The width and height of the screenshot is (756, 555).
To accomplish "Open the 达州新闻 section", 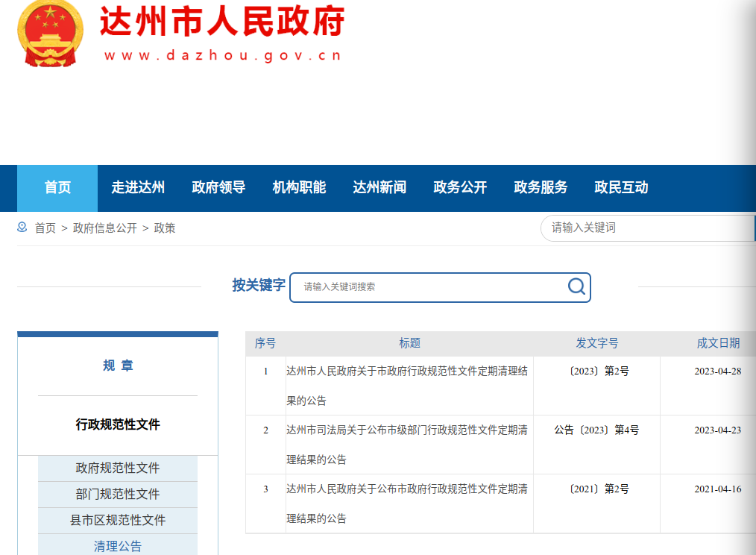I will [379, 188].
